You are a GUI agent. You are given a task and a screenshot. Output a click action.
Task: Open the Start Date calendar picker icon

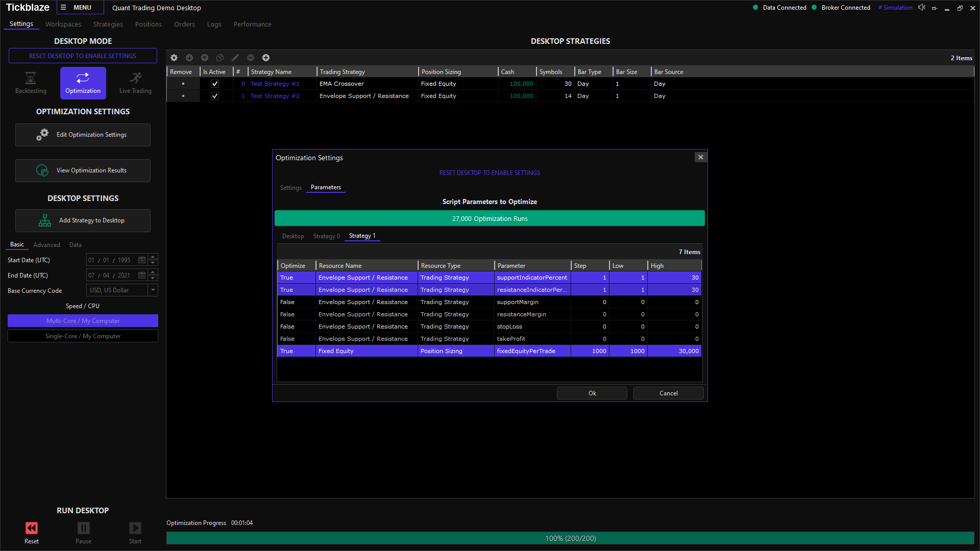click(142, 260)
